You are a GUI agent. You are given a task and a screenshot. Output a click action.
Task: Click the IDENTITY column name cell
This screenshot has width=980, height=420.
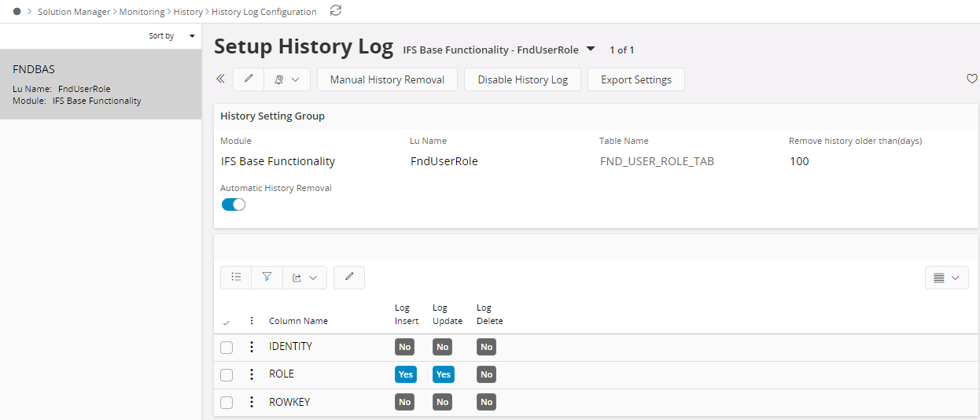click(291, 346)
